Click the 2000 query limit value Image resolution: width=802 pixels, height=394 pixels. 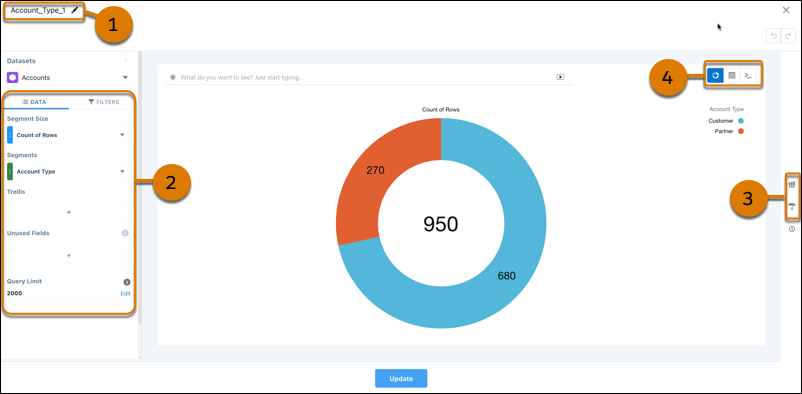coord(14,294)
